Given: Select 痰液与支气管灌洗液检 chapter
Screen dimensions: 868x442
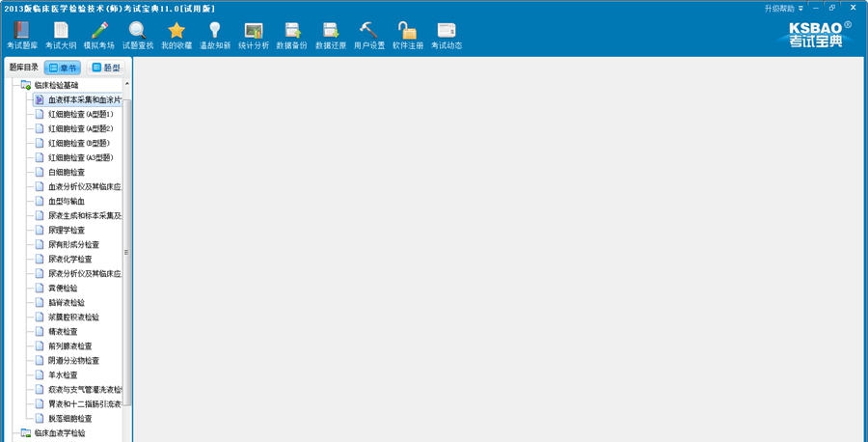Looking at the screenshot, I should [x=78, y=389].
